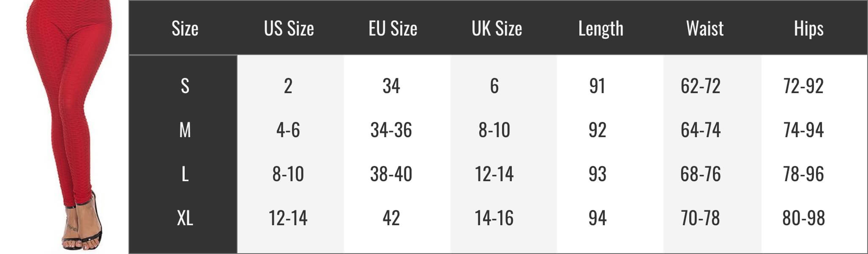Click the 38-40 EU size cell
The height and width of the screenshot is (254, 868).
click(x=391, y=174)
